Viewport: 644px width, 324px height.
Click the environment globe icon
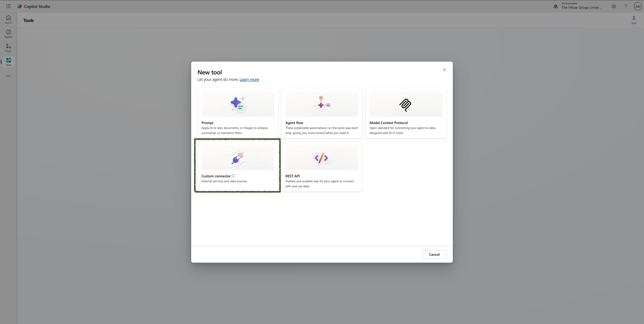555,6
